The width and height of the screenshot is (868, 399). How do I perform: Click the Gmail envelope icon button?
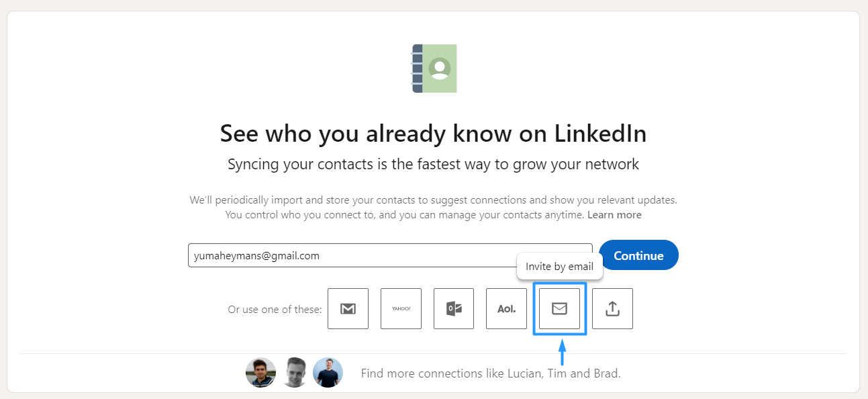348,309
